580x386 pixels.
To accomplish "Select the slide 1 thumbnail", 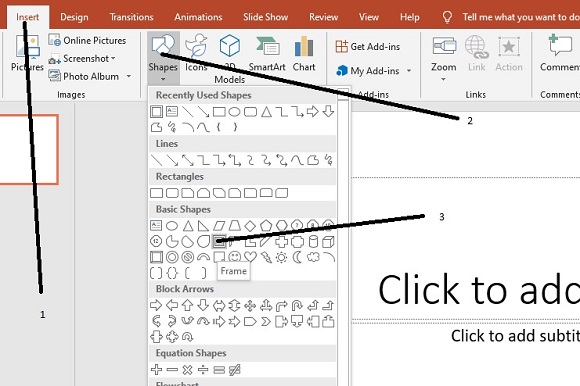I will 29,149.
